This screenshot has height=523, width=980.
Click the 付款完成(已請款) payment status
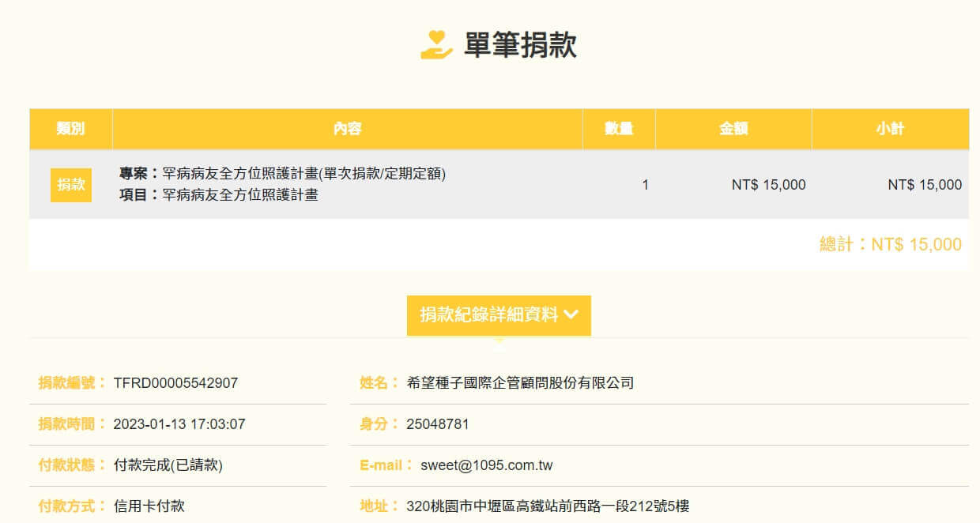point(168,465)
